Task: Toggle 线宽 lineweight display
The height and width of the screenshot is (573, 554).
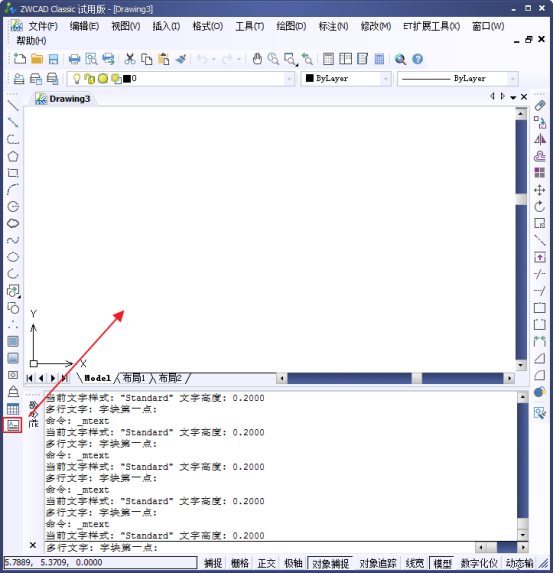Action: point(415,563)
